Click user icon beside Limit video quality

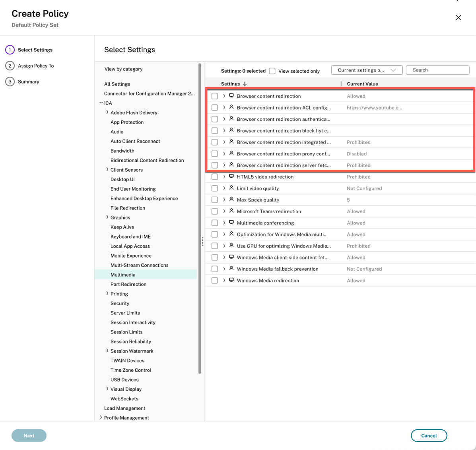pos(231,188)
